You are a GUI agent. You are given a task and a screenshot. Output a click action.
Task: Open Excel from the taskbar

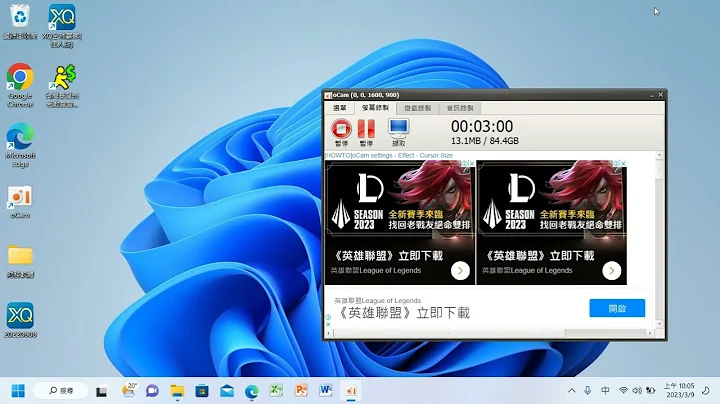[x=276, y=391]
